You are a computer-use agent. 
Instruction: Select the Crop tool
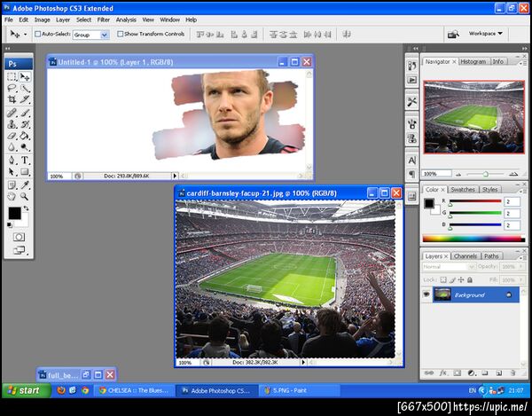tap(12, 99)
